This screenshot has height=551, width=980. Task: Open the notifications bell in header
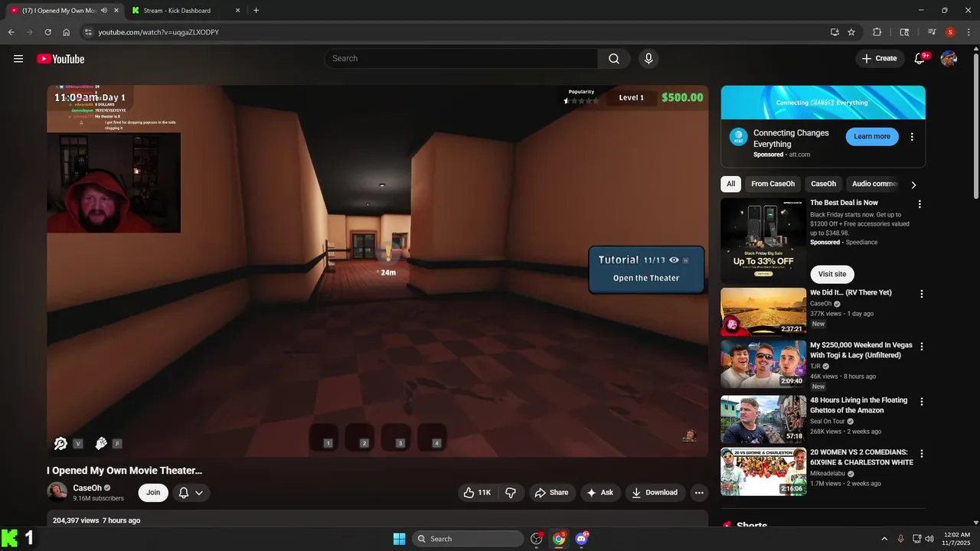pyautogui.click(x=920, y=59)
